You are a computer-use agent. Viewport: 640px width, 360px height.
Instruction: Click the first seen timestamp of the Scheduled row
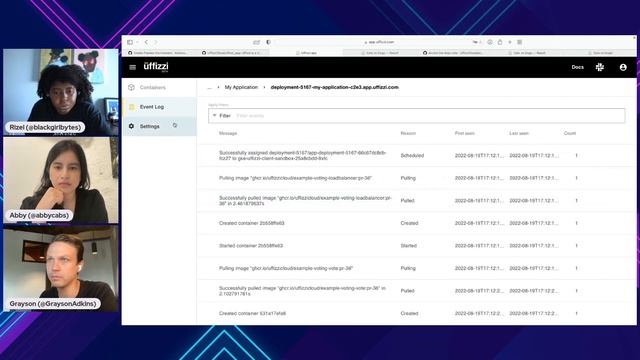click(x=479, y=156)
